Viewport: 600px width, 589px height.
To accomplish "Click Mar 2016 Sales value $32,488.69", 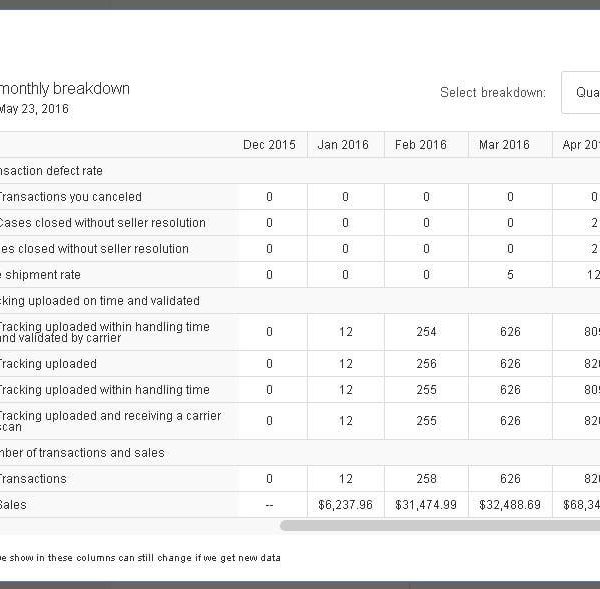I will [x=510, y=505].
